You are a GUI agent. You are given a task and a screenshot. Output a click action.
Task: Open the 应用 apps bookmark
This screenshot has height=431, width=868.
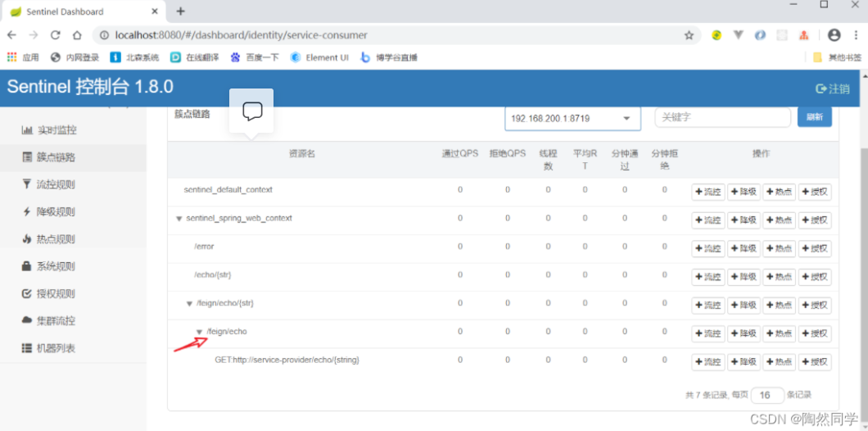[x=23, y=57]
